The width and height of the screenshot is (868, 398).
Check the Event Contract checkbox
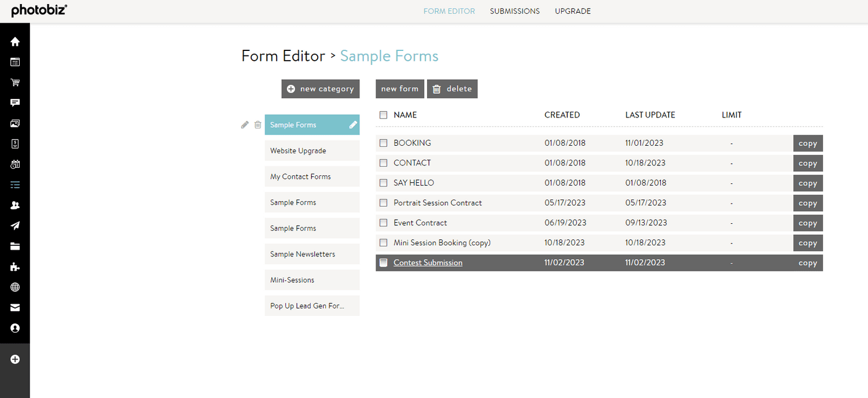(x=383, y=223)
